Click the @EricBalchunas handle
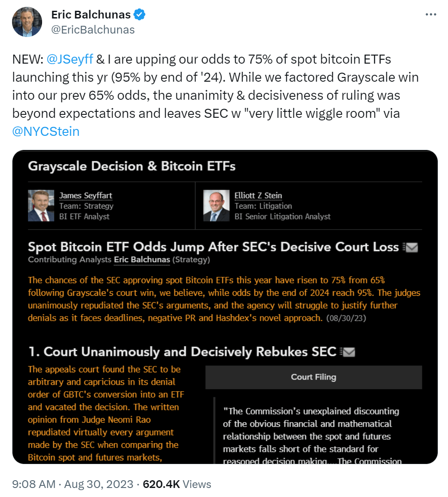The width and height of the screenshot is (448, 497). click(93, 29)
